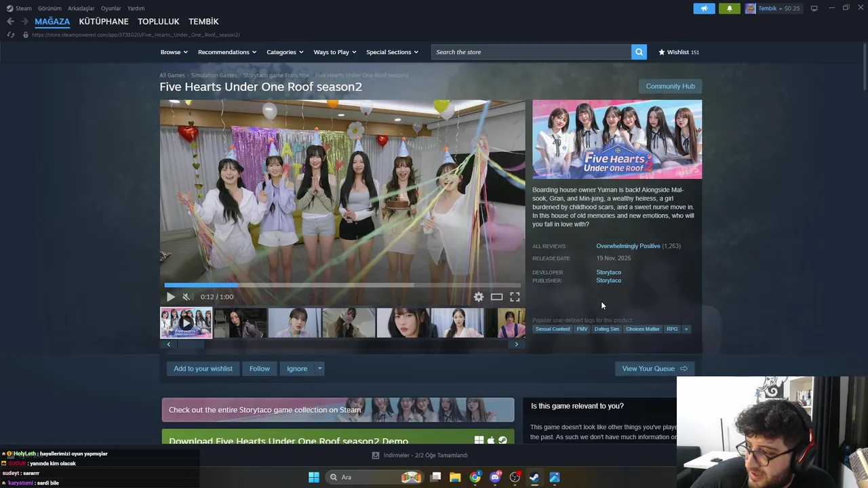Toggle theater mode on the trailer
The height and width of the screenshot is (488, 868).
point(496,297)
